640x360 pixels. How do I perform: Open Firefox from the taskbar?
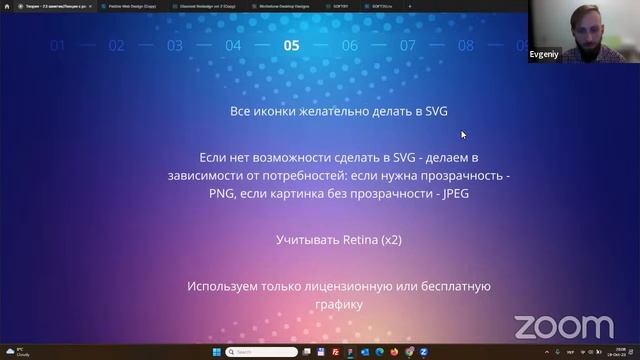point(394,352)
